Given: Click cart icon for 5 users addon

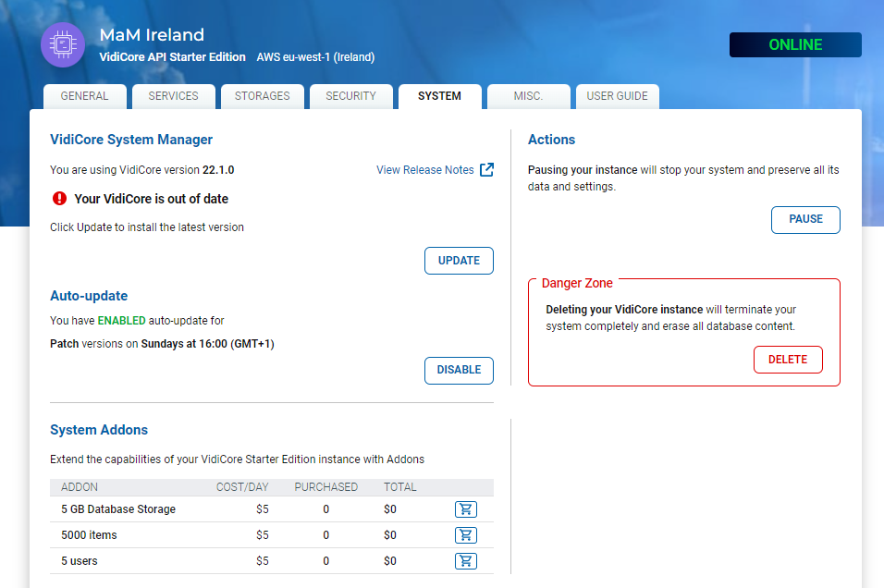Looking at the screenshot, I should click(x=465, y=561).
